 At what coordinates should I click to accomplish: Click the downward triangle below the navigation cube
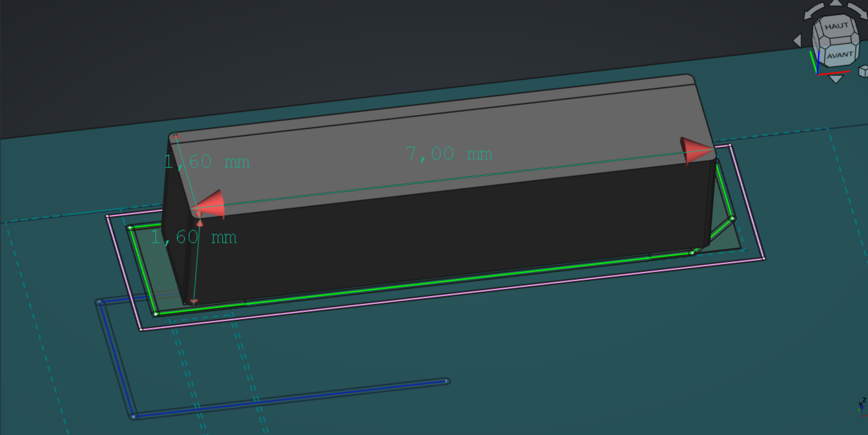click(x=836, y=79)
